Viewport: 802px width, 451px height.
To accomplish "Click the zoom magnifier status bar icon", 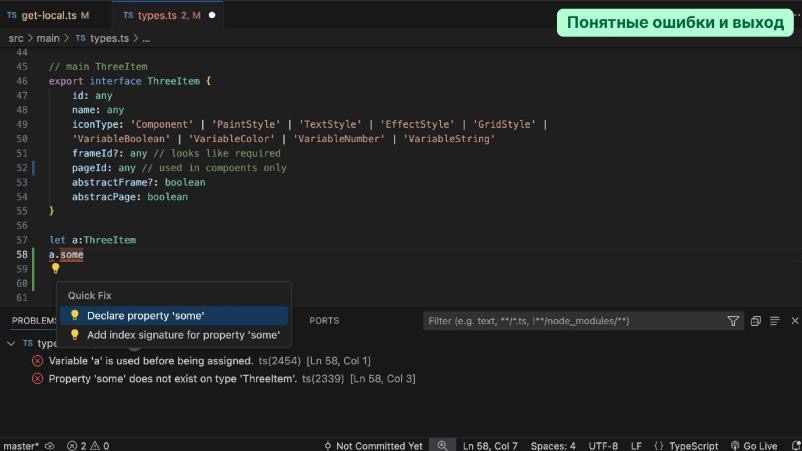I will 442,445.
